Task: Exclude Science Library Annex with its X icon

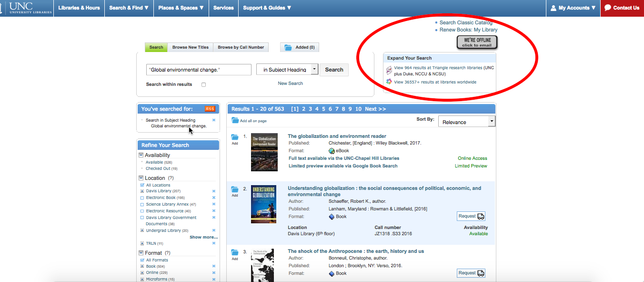Action: [214, 204]
